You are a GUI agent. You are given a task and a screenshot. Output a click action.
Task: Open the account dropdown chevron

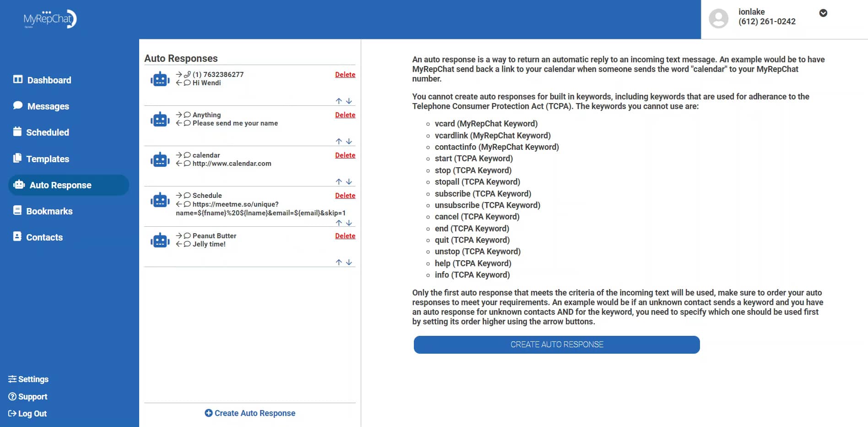point(823,13)
